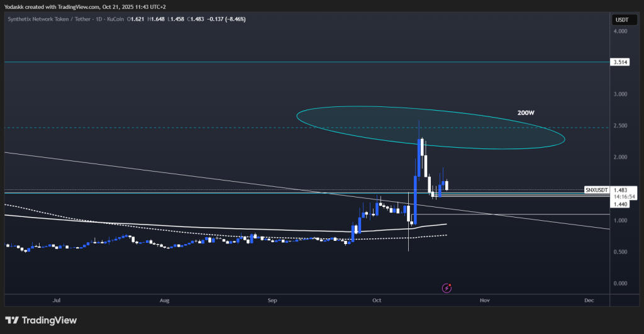Click the low price L1.458 value
The image size is (644, 334).
click(176, 19)
